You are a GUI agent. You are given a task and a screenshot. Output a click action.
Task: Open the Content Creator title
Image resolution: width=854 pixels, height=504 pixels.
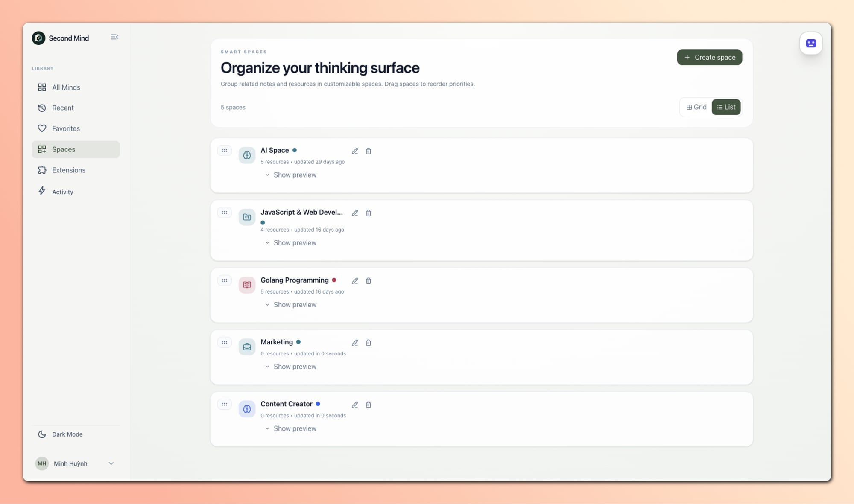click(287, 404)
